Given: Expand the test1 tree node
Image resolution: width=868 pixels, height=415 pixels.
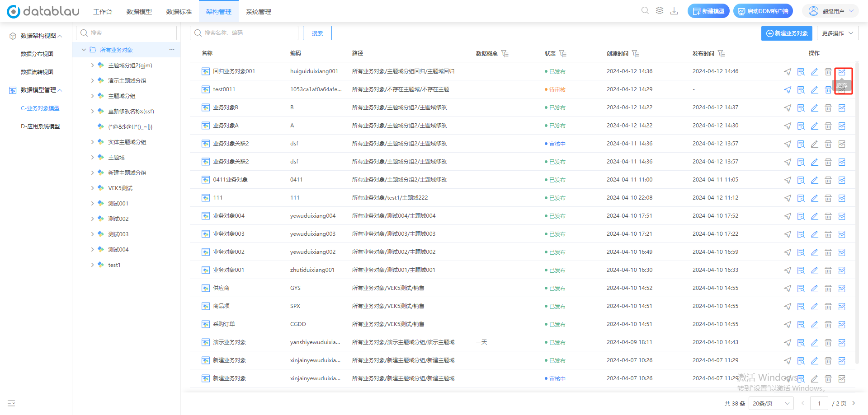Looking at the screenshot, I should click(92, 265).
